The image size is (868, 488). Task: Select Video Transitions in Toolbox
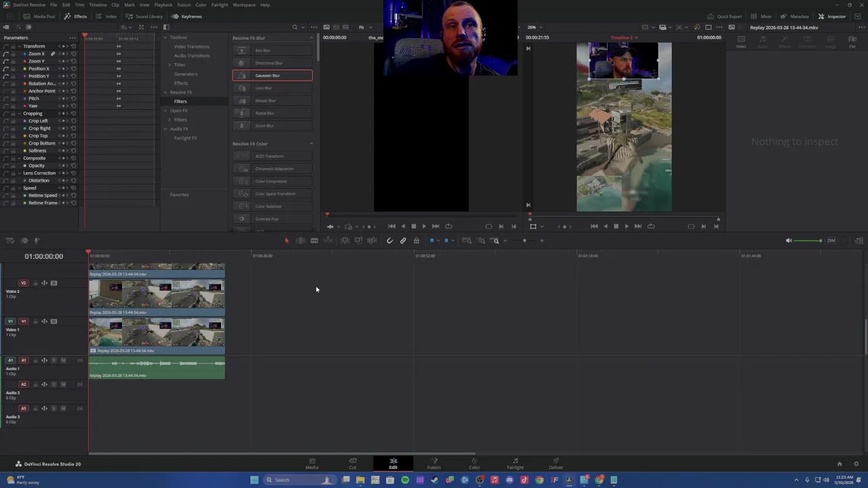point(192,47)
